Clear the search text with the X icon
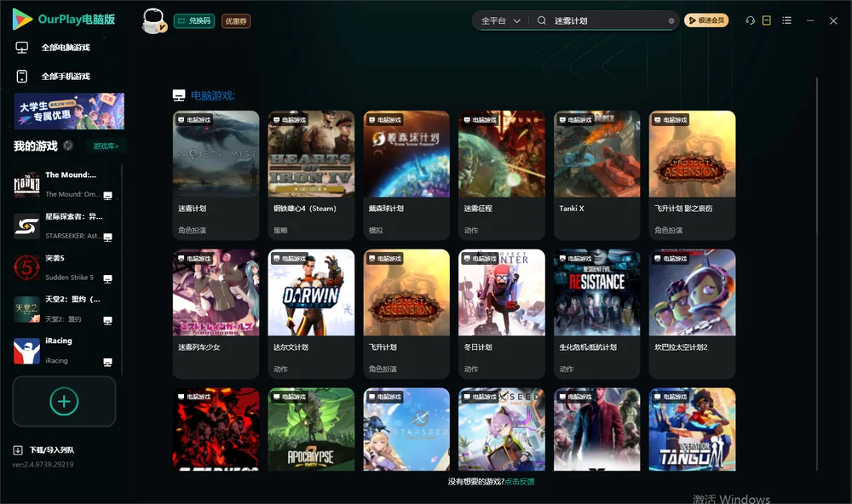 [x=671, y=21]
